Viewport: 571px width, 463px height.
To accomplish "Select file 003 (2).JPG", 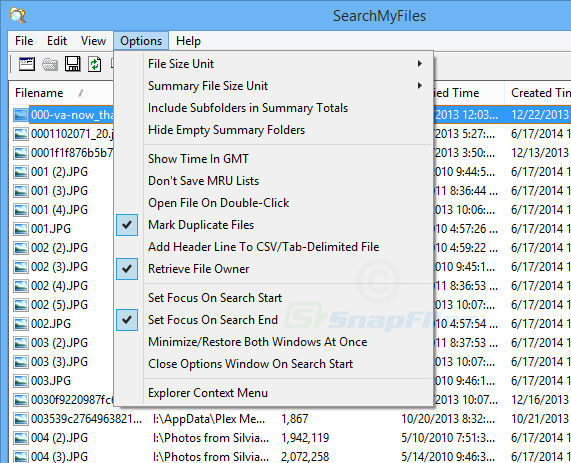I will [x=59, y=342].
